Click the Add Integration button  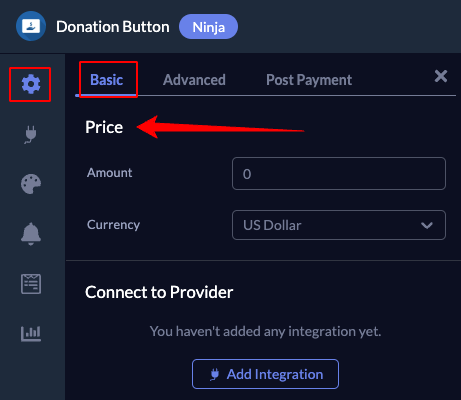tap(265, 374)
